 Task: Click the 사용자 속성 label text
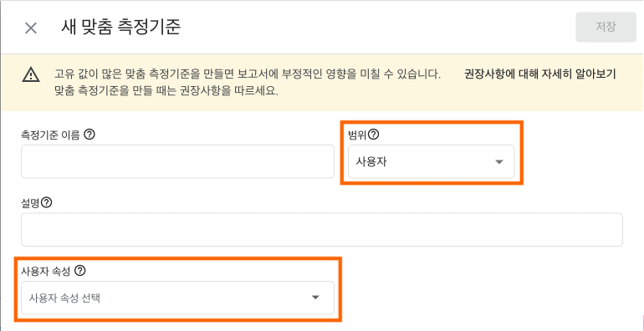coord(46,271)
